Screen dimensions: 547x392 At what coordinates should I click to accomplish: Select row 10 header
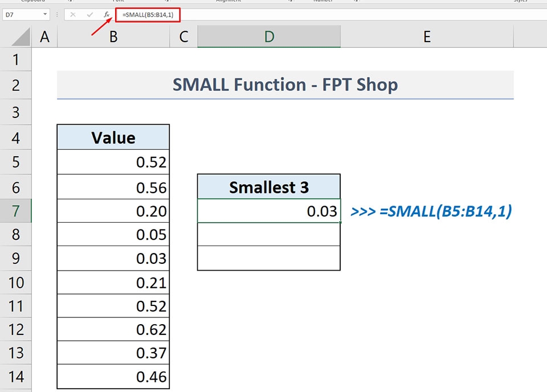tap(16, 283)
